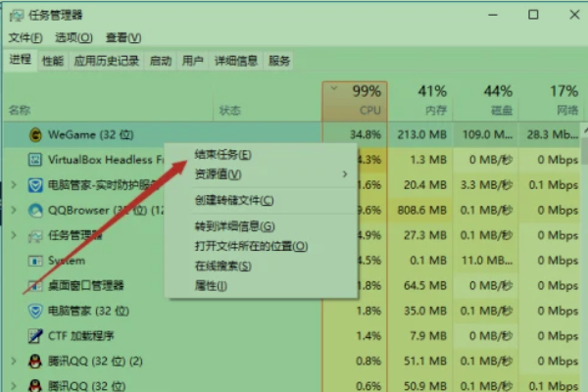This screenshot has height=392, width=588.
Task: Expand the 电脑管家-实时防护服务 process group
Action: (14, 185)
